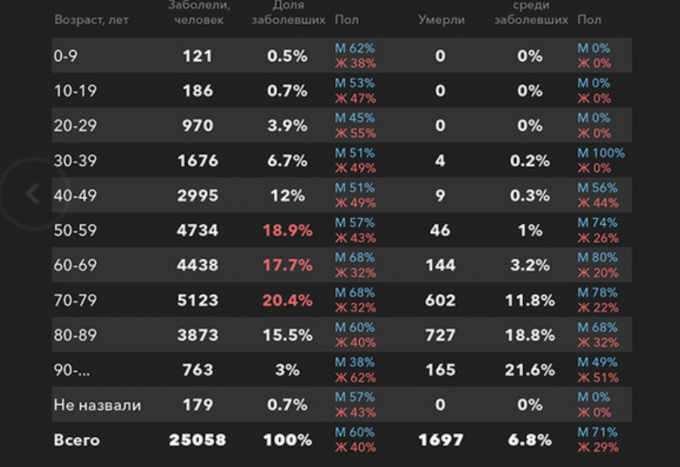Click the red 18.9% share value
The width and height of the screenshot is (680, 467).
287,230
